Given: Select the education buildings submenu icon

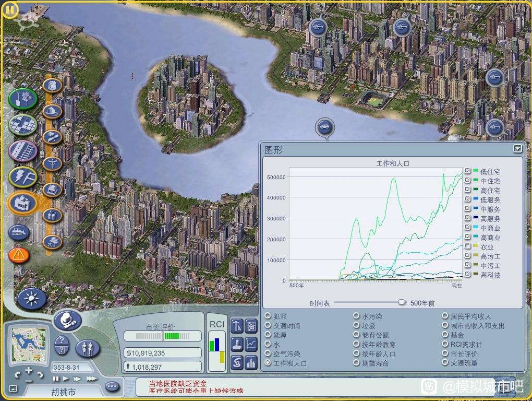Looking at the screenshot, I should pyautogui.click(x=52, y=137).
